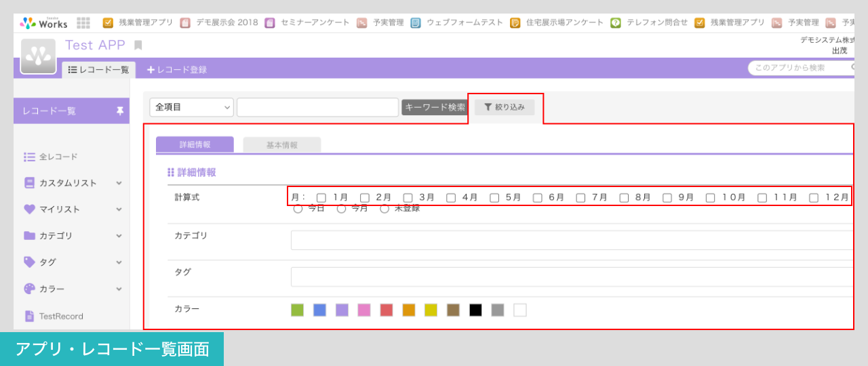
Task: Click the heart icon beside マイリスト
Action: [x=29, y=209]
